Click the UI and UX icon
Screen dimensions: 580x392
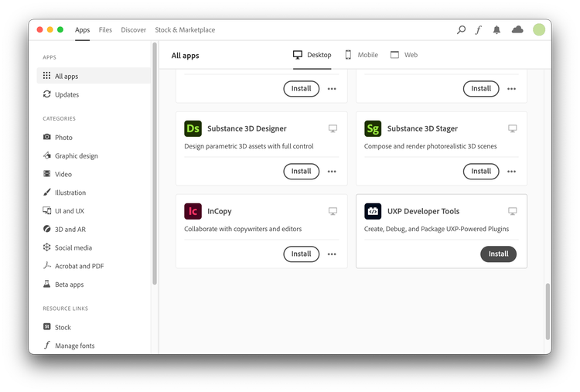pyautogui.click(x=46, y=210)
